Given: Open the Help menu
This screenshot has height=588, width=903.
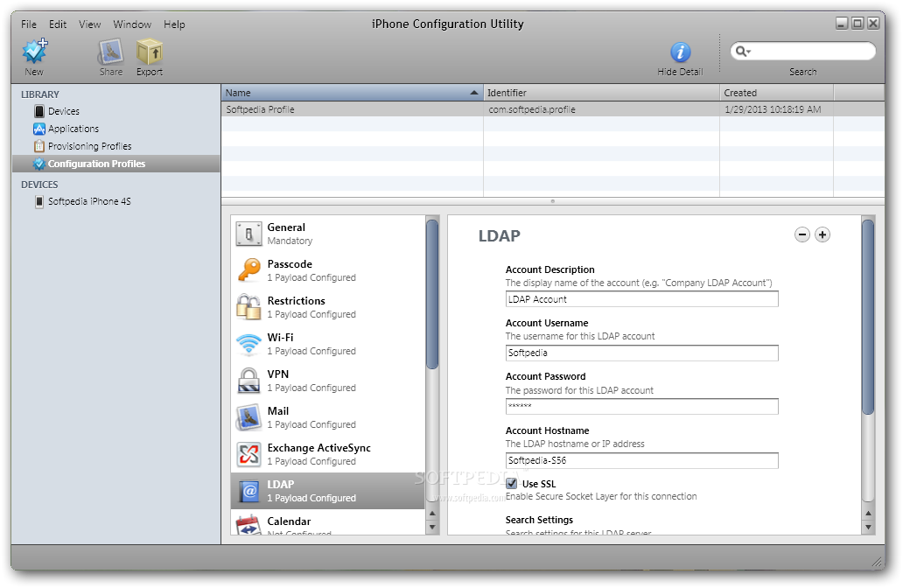Looking at the screenshot, I should click(174, 24).
